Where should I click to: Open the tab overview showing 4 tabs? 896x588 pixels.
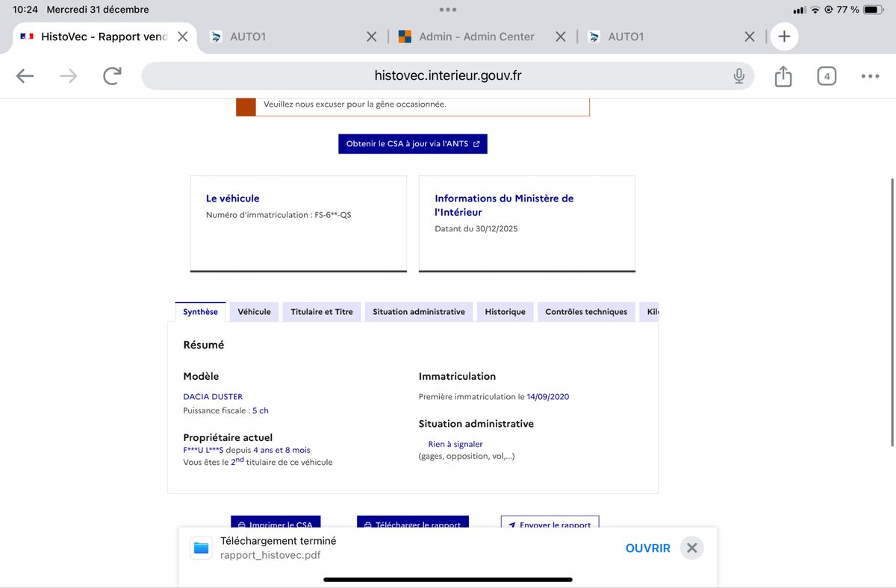click(x=827, y=75)
